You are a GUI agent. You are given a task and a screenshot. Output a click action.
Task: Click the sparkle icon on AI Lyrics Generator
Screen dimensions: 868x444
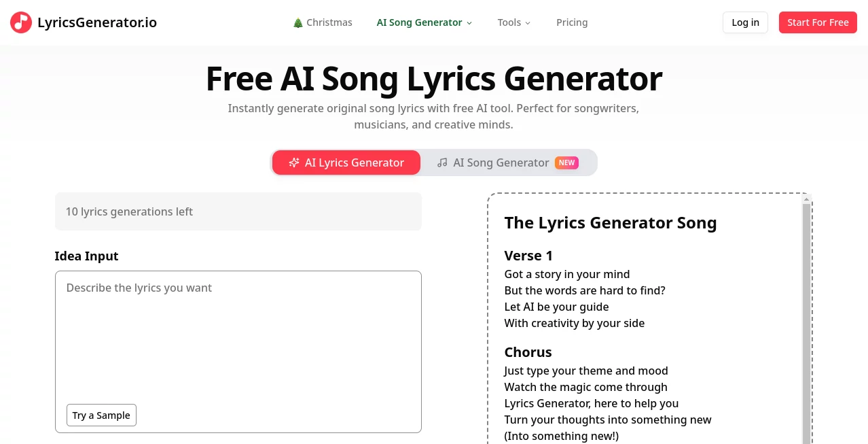294,163
